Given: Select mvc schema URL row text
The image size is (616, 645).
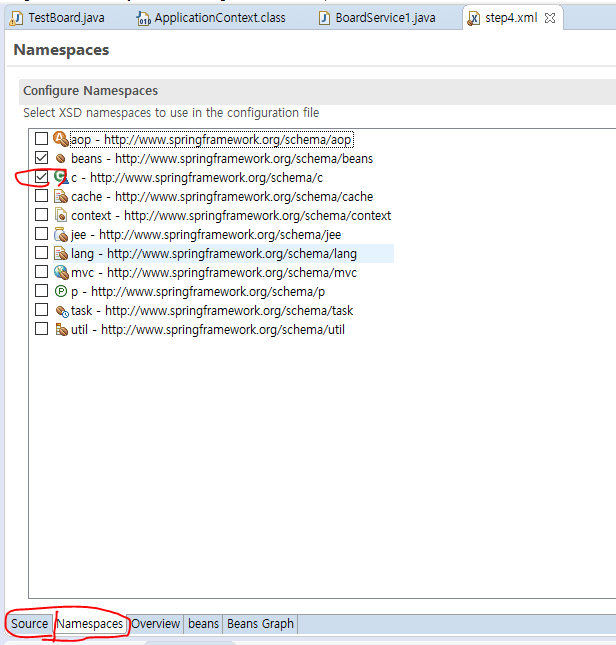Looking at the screenshot, I should [214, 272].
